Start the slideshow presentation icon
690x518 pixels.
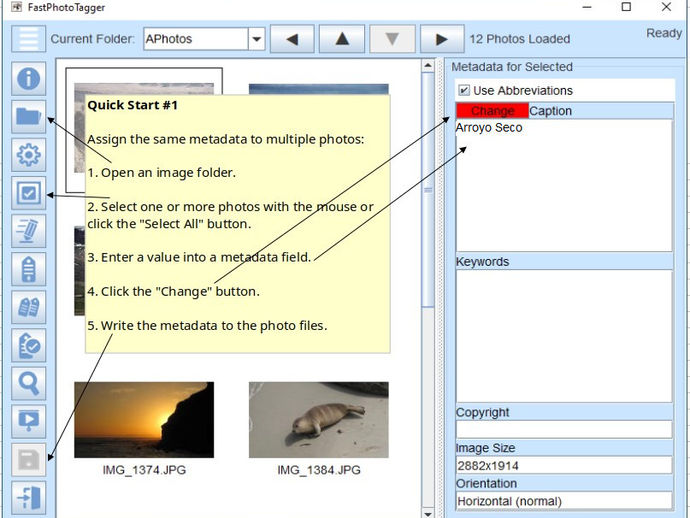click(29, 421)
